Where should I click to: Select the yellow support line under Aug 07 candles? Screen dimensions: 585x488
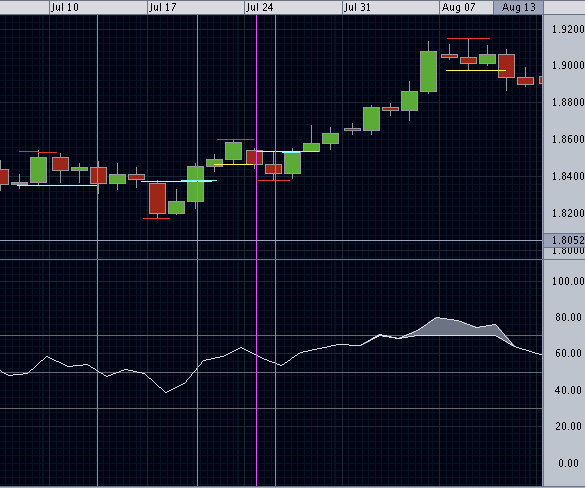tap(476, 70)
